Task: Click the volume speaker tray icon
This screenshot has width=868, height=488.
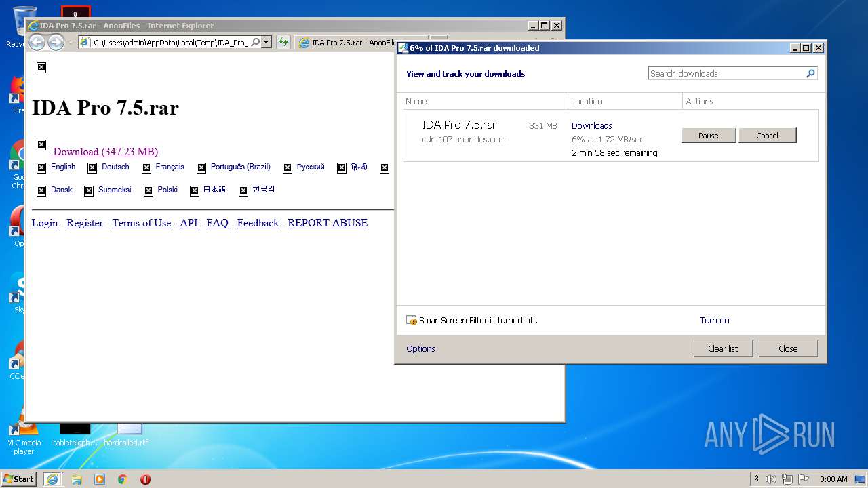Action: click(x=771, y=479)
